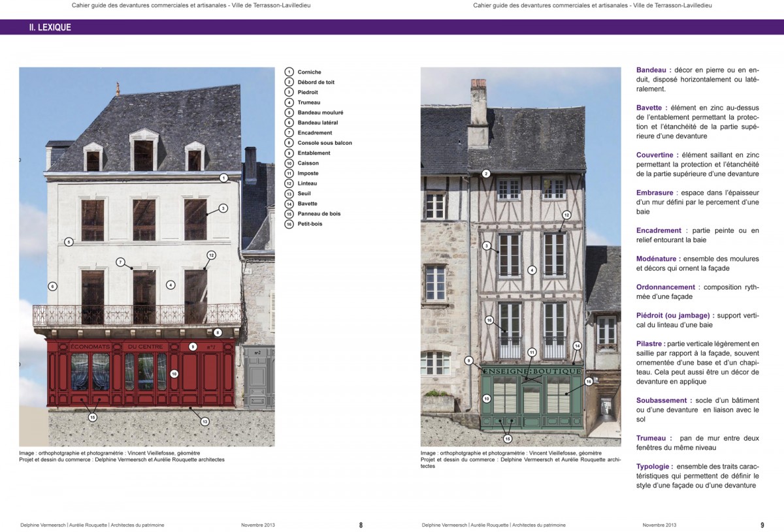This screenshot has height=532, width=784.
Task: Click the Trumeau glossary term heading
Action: click(650, 438)
